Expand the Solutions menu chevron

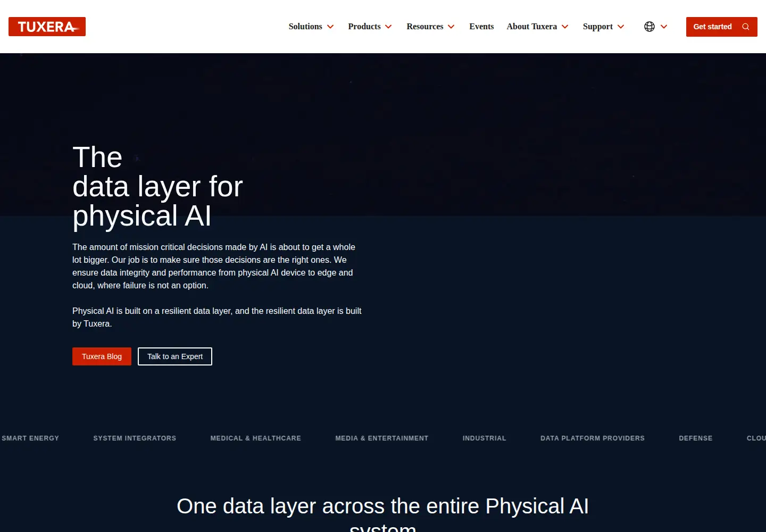point(330,27)
